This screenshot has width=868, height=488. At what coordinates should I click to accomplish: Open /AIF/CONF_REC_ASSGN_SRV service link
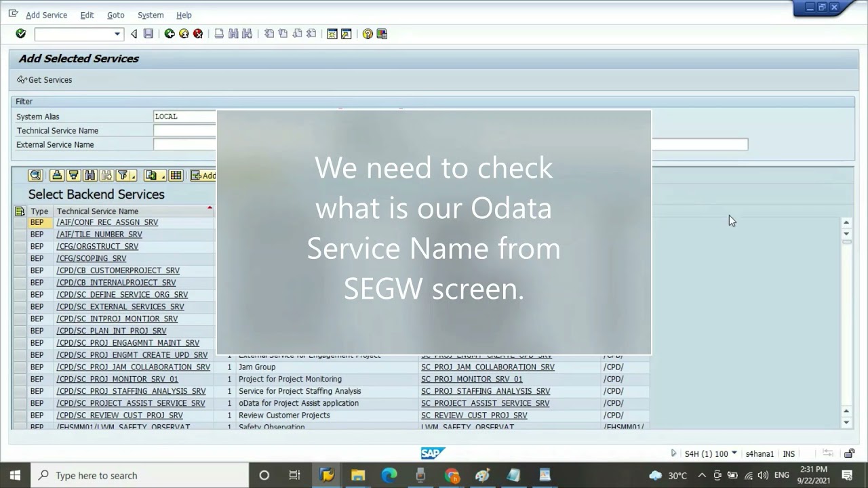coord(107,222)
